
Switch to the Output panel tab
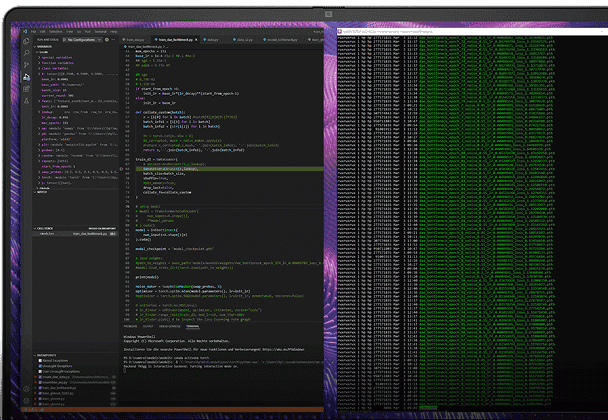point(148,326)
